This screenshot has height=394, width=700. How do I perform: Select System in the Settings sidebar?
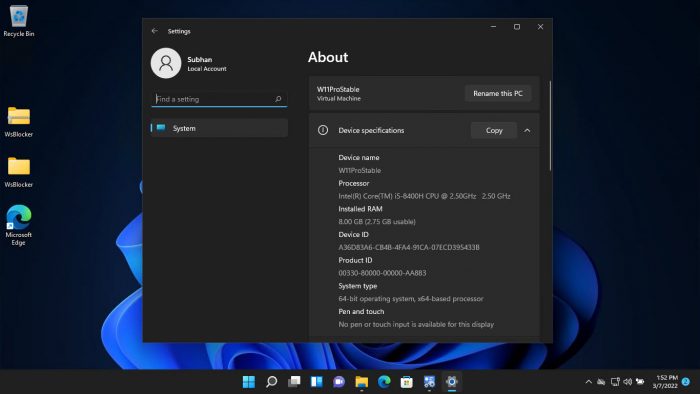pyautogui.click(x=219, y=128)
